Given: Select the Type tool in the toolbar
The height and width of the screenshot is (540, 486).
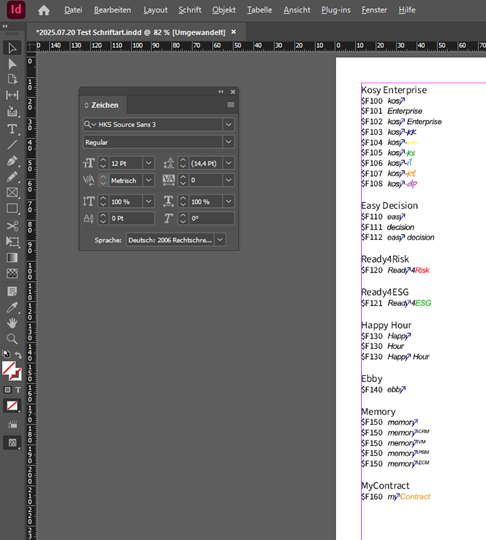Looking at the screenshot, I should 12,129.
